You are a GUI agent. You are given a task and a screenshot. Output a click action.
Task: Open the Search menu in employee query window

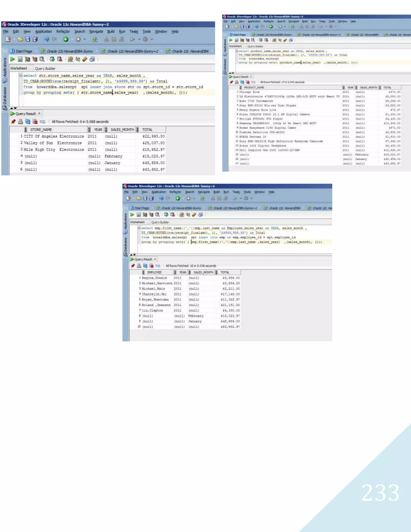pos(190,192)
